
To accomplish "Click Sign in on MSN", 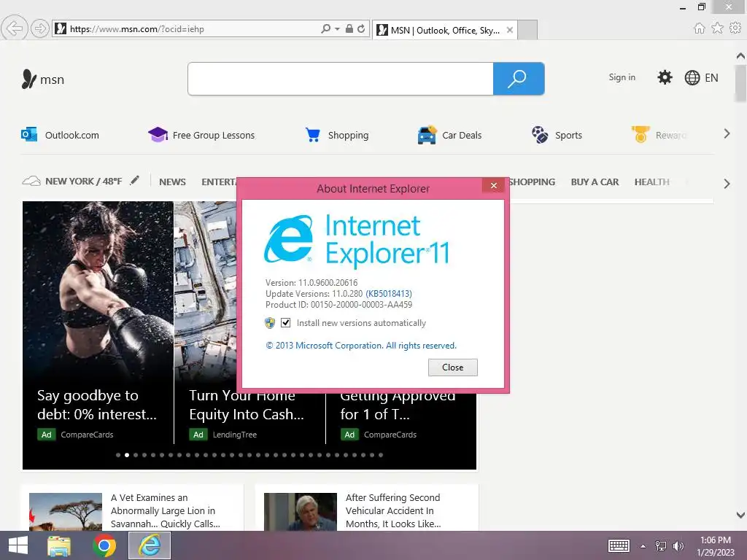I will pos(622,77).
